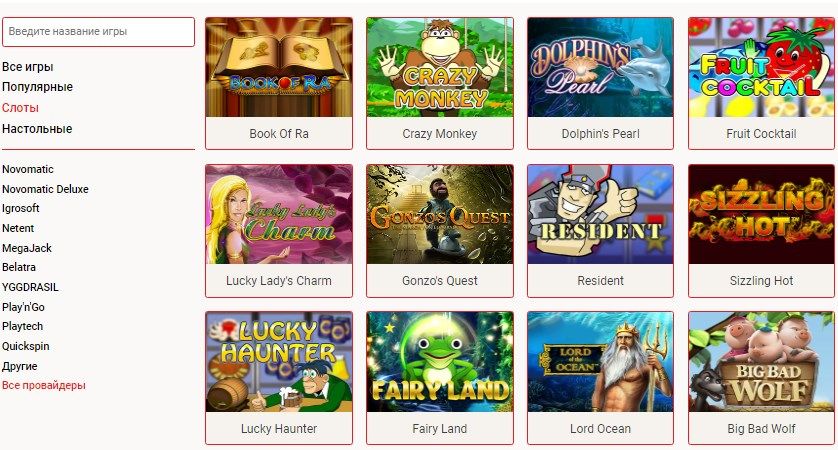Launch Gonzo's Quest game thumbnail
Viewport: 838px width, 450px height.
click(439, 214)
